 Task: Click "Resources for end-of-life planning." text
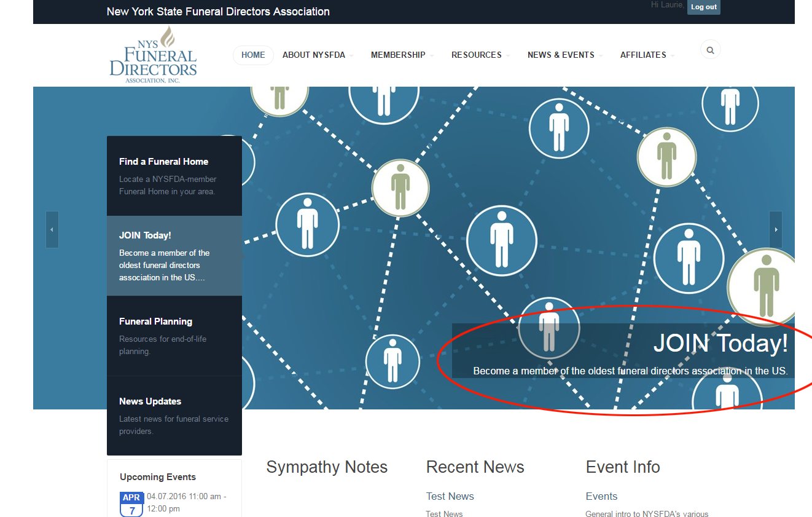point(163,345)
